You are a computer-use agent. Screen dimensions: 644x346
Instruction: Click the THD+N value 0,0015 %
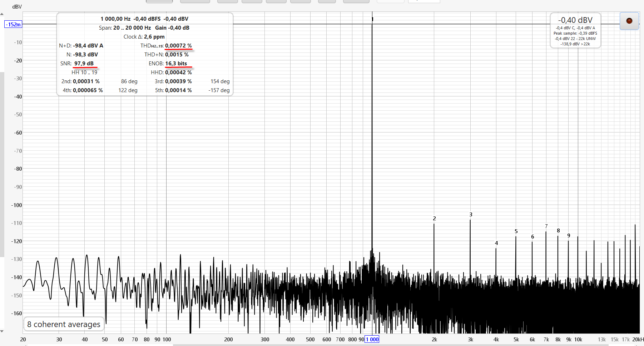click(x=177, y=55)
